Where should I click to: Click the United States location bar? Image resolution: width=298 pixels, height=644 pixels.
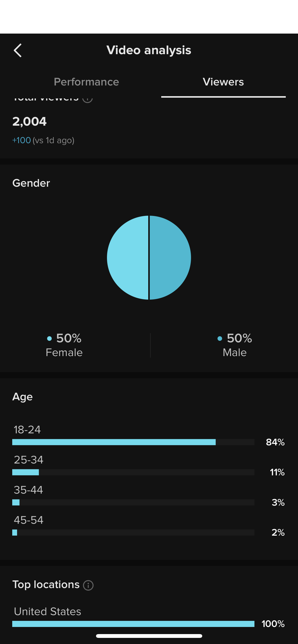[x=133, y=624]
